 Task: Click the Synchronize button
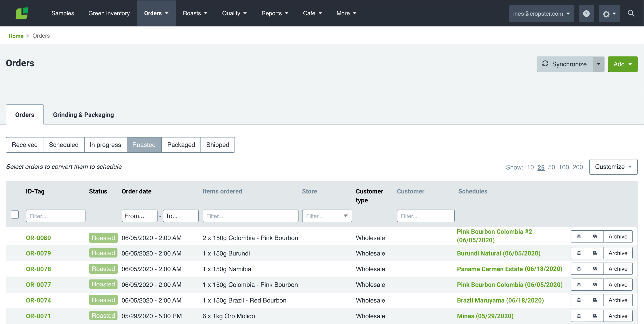(x=565, y=64)
